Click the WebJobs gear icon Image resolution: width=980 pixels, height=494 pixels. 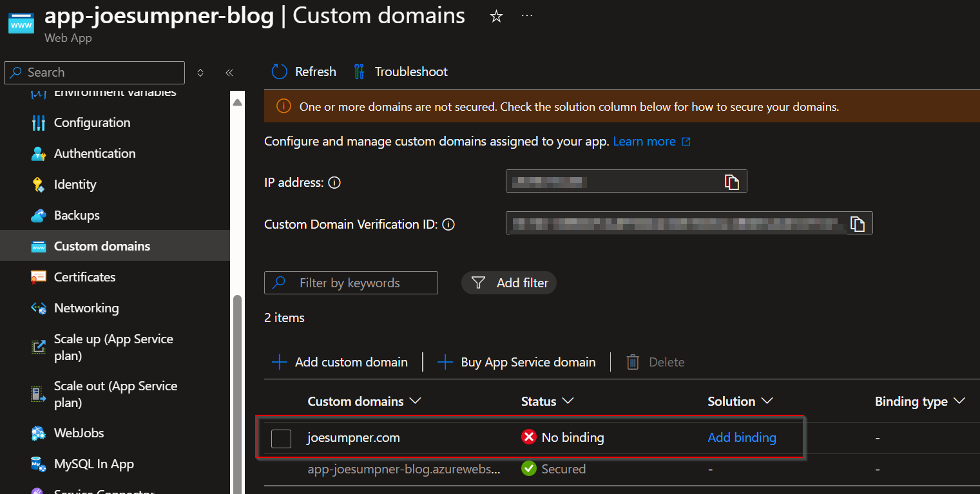tap(39, 433)
